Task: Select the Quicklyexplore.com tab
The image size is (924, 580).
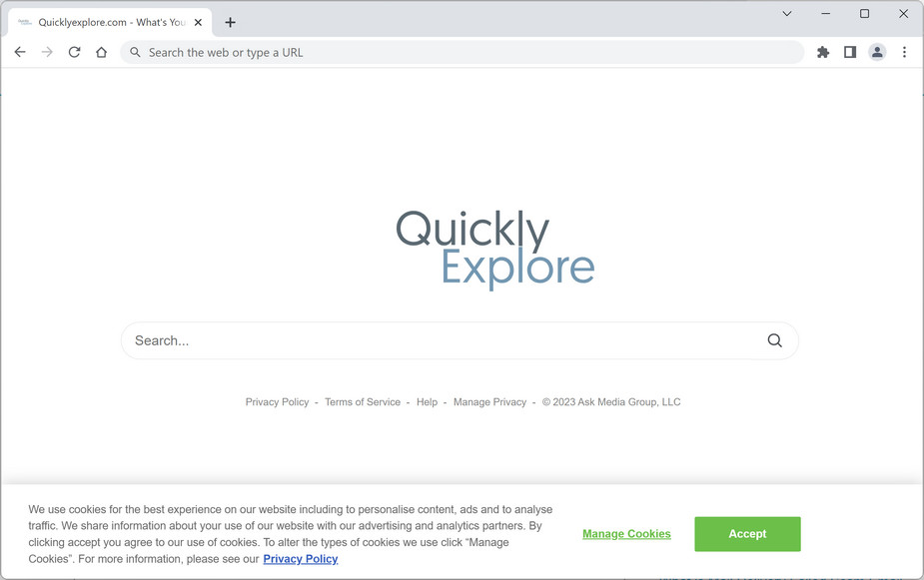Action: (x=110, y=22)
